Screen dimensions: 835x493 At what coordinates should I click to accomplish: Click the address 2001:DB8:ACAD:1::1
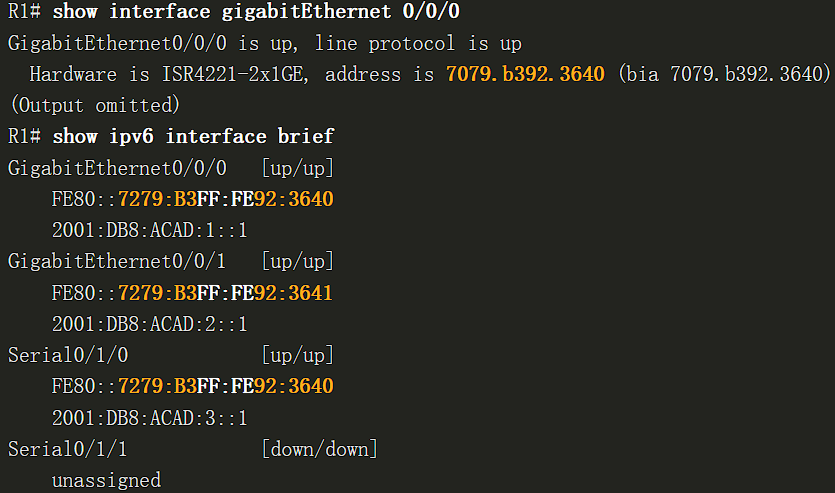[x=150, y=230]
